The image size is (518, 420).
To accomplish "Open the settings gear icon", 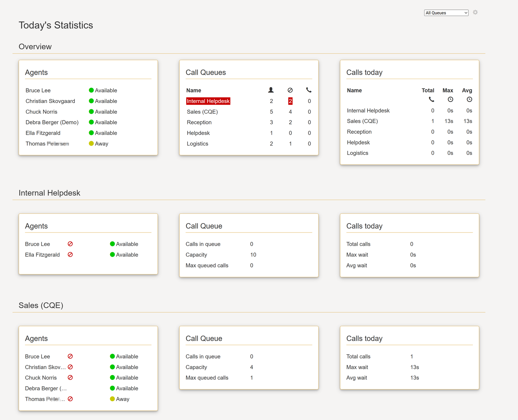I will tap(475, 12).
